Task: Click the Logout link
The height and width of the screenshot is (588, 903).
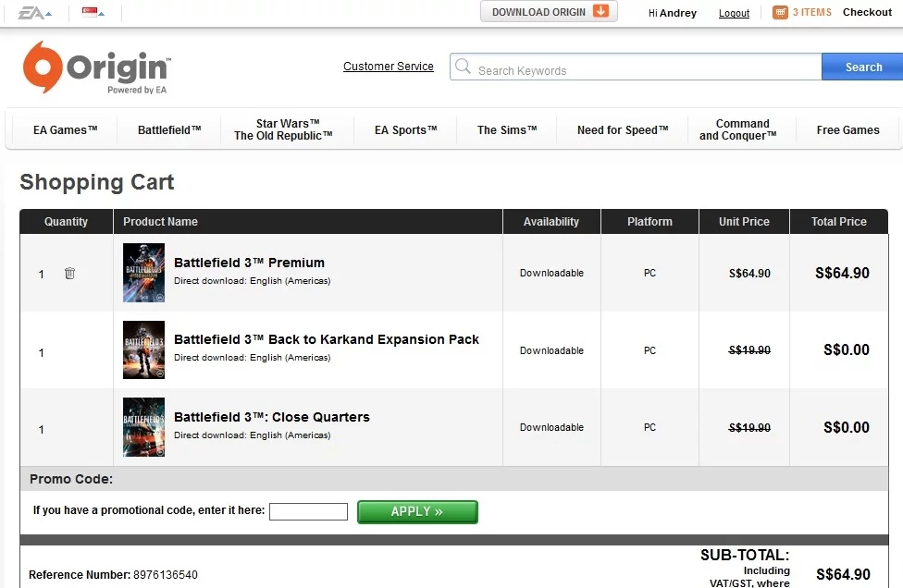Action: click(734, 13)
